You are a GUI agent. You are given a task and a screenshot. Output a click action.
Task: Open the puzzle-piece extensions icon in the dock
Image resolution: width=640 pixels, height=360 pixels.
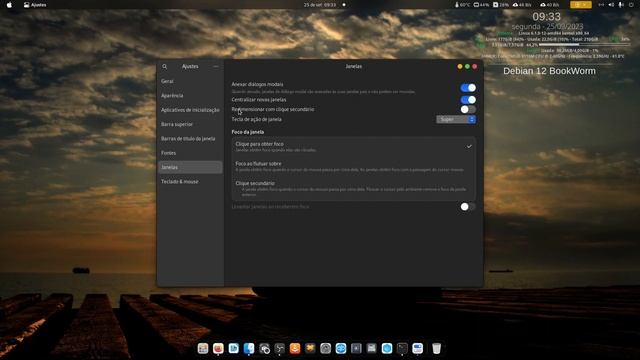tap(310, 348)
